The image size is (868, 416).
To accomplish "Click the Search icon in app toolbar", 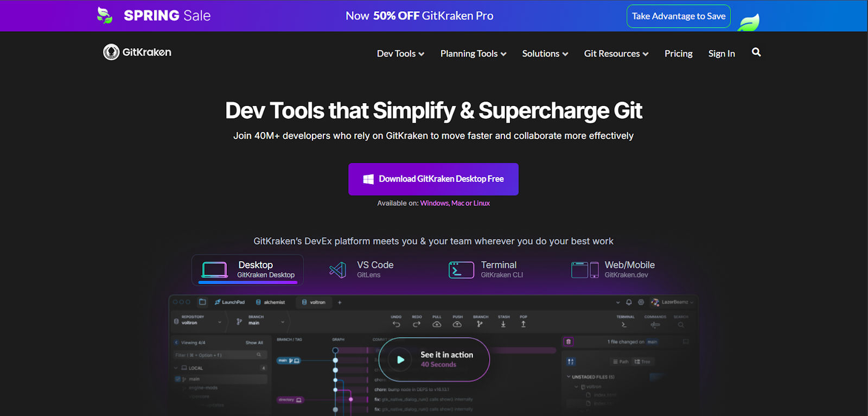I will point(681,325).
